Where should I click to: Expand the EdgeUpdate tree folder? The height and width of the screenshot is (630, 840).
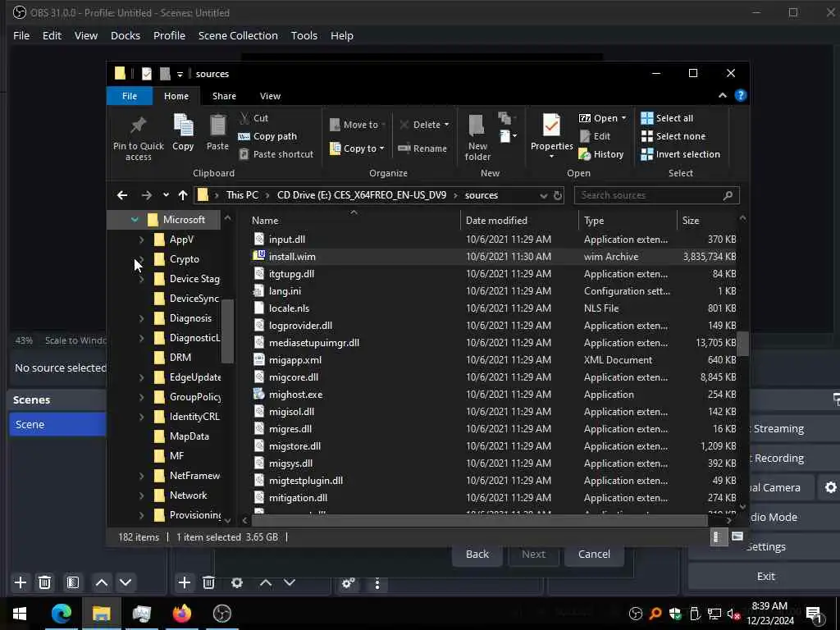point(141,377)
